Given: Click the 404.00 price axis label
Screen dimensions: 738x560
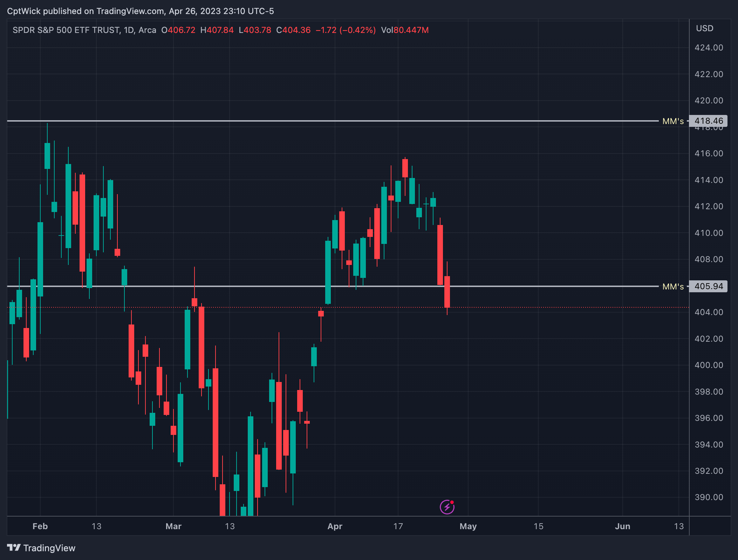Looking at the screenshot, I should [709, 312].
